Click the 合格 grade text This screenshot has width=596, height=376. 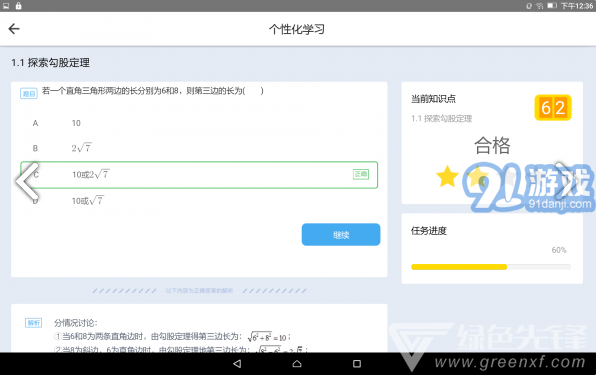pos(492,145)
